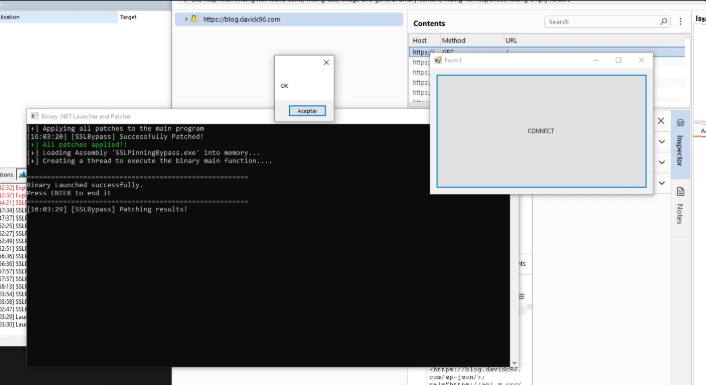Click the Binary .NET Launcher console title icon
This screenshot has width=706, height=385.
34,116
